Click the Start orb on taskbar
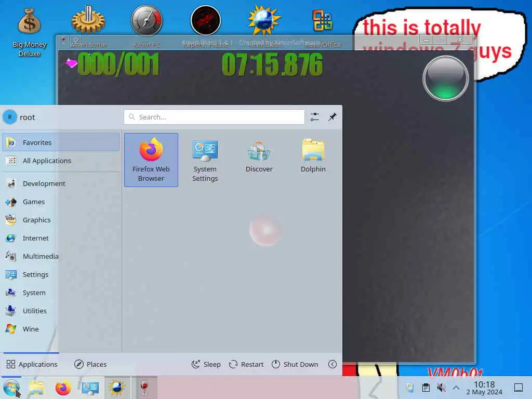Image resolution: width=532 pixels, height=399 pixels. 11,388
